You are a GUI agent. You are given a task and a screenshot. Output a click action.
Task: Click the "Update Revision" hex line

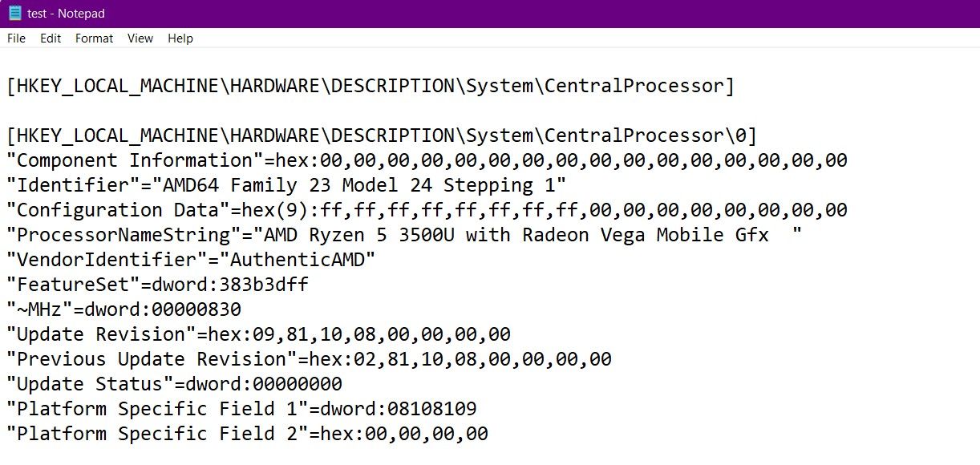click(x=258, y=334)
